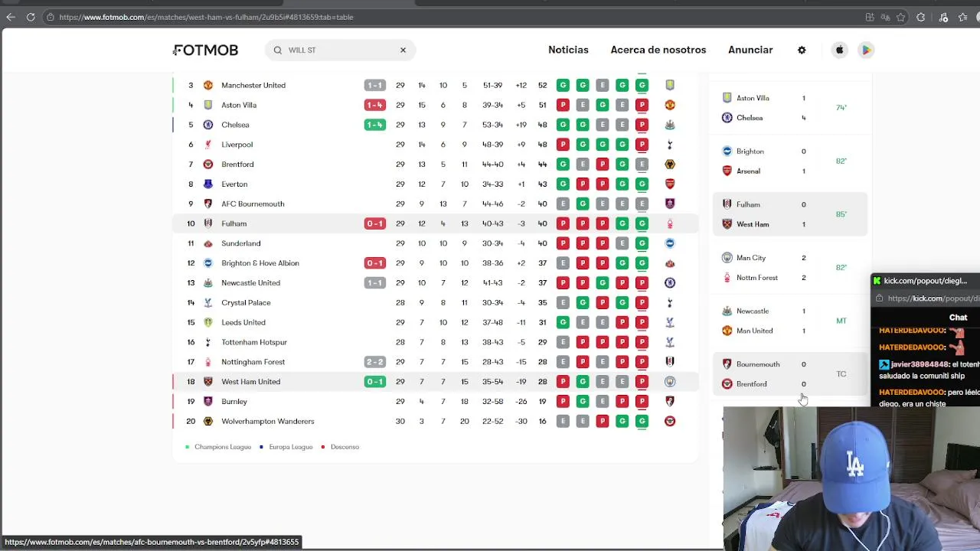Click Manchester United club crest
980x551 pixels.
207,85
